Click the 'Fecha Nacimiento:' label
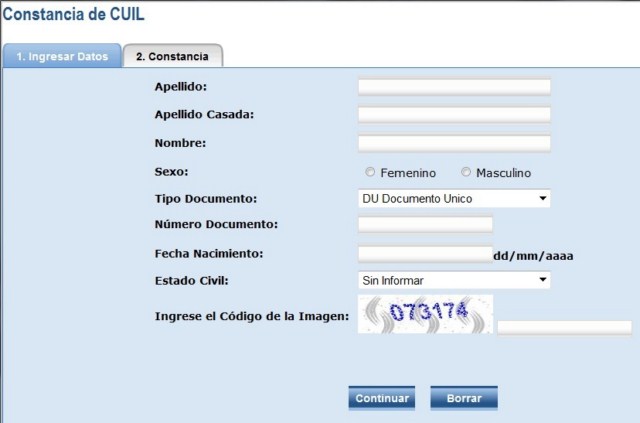The height and width of the screenshot is (423, 640). 209,254
